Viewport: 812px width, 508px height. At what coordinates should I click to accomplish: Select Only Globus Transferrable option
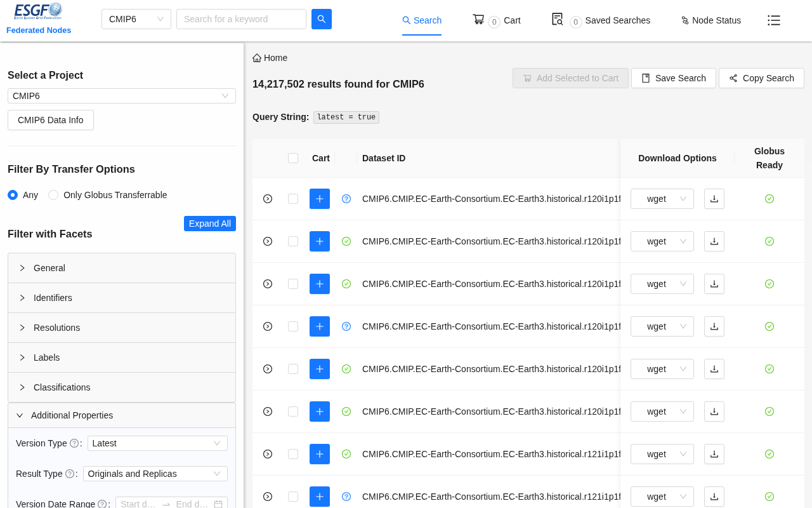pyautogui.click(x=53, y=195)
